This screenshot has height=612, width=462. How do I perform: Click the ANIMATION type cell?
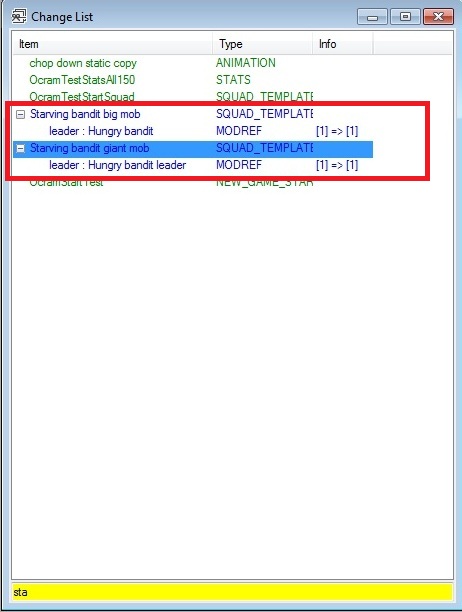[246, 63]
